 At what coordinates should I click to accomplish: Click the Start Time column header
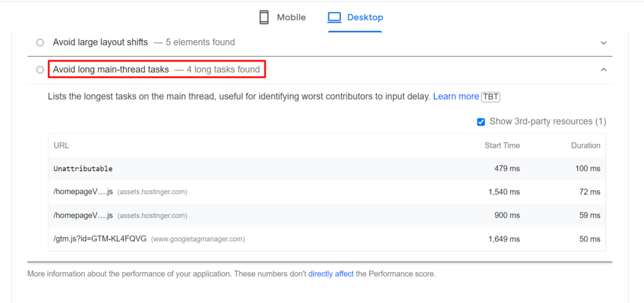pos(502,145)
